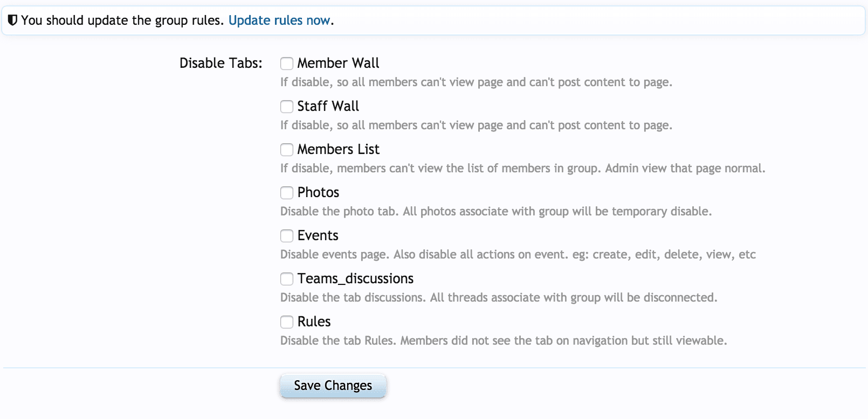Check the Members List checkbox
Viewport: 868px width, 419px height.
[287, 150]
